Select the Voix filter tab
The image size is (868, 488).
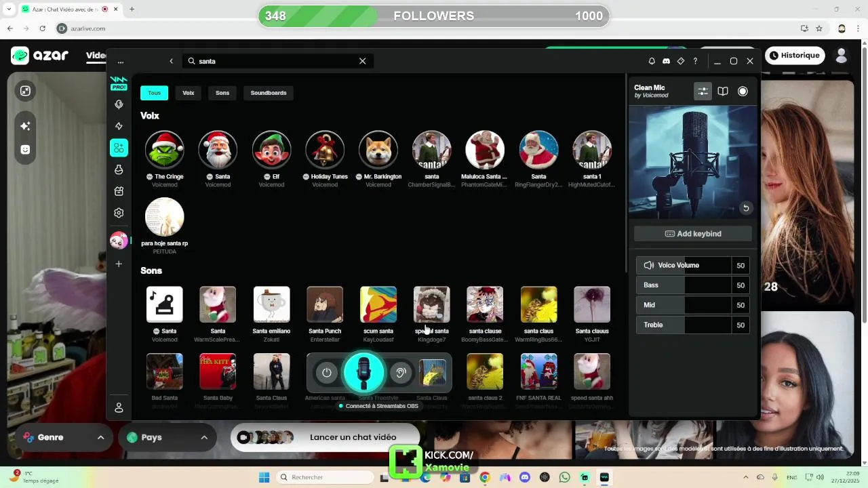[189, 93]
